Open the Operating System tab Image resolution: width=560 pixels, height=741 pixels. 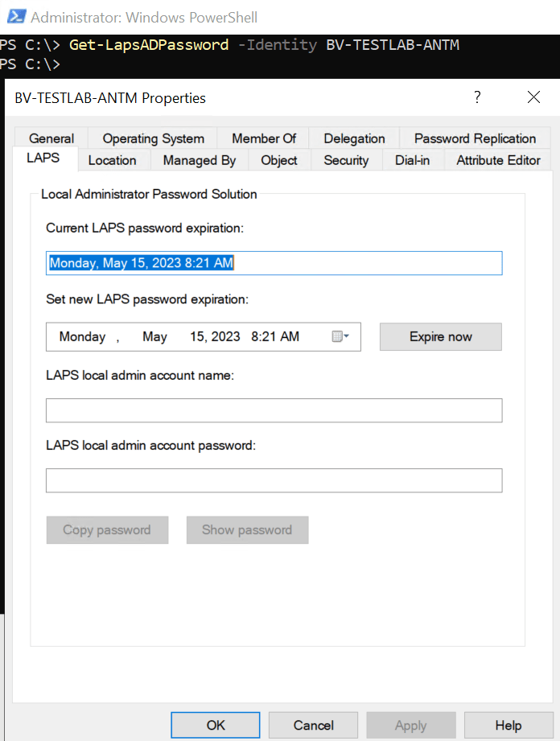(x=153, y=138)
